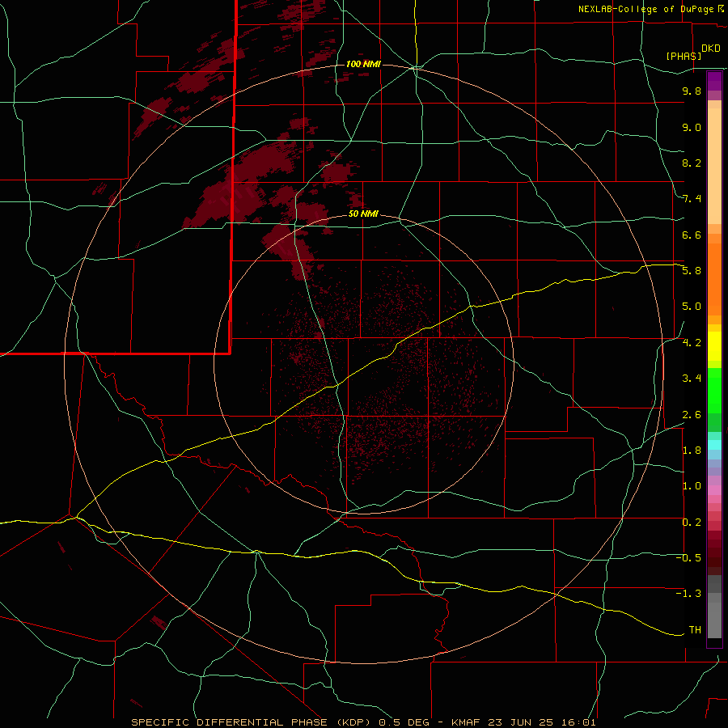Click the 9.0 value on color scale

coord(692,127)
